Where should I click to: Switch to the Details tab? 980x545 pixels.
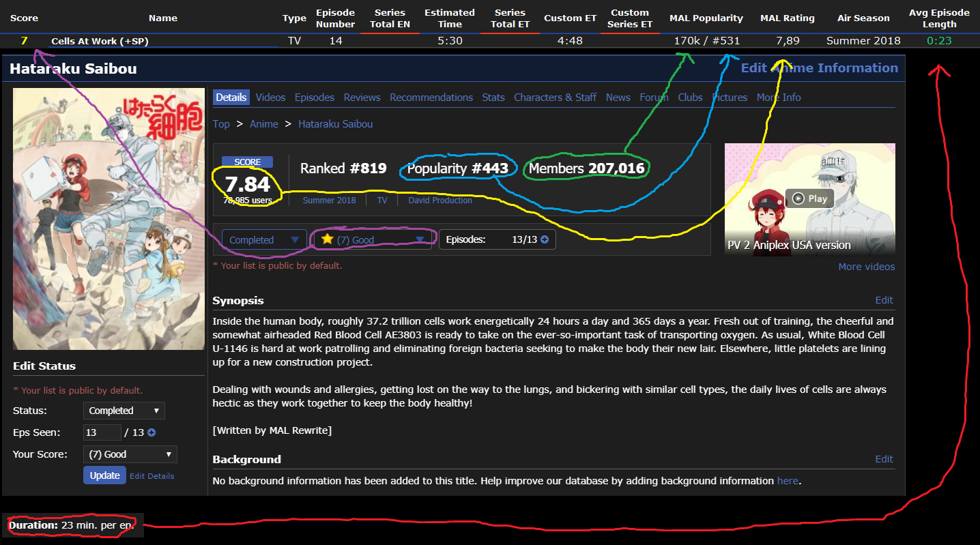(x=231, y=98)
